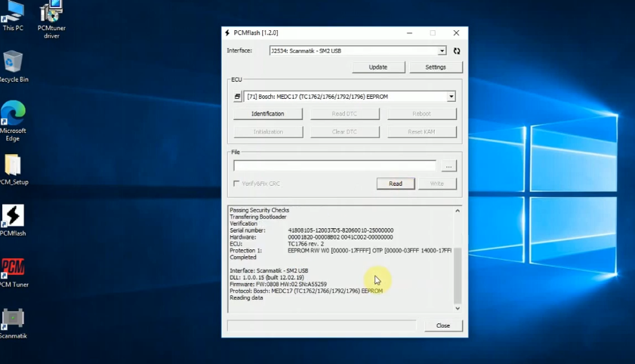The image size is (635, 364).
Task: Click PCMflash lightning title bar icon
Action: (x=227, y=32)
